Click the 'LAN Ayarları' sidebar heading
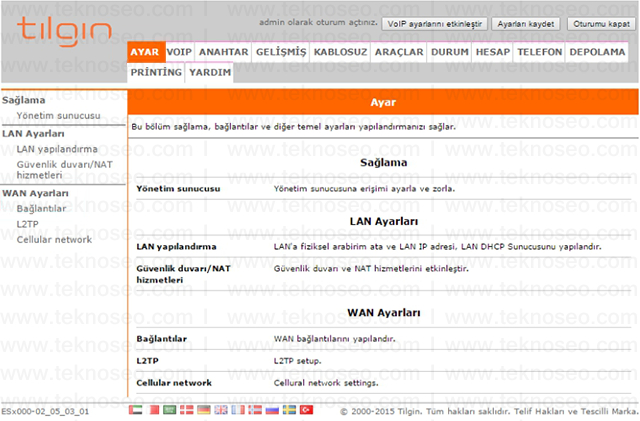The image size is (640, 421). click(x=33, y=134)
